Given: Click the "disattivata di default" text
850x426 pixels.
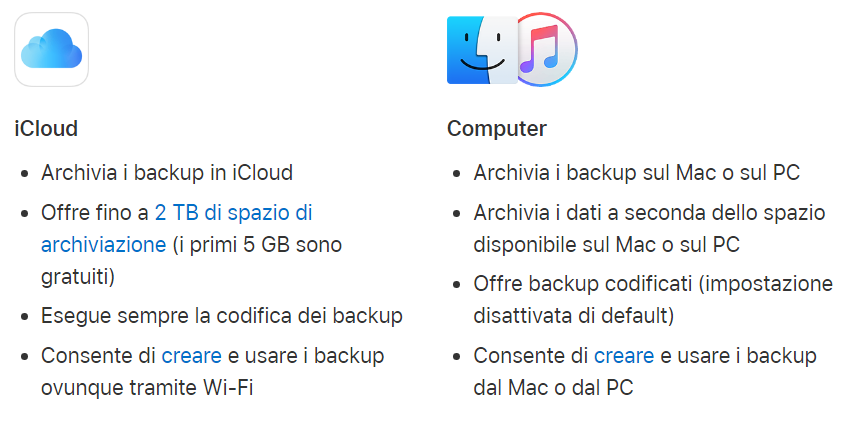Looking at the screenshot, I should click(x=570, y=316).
